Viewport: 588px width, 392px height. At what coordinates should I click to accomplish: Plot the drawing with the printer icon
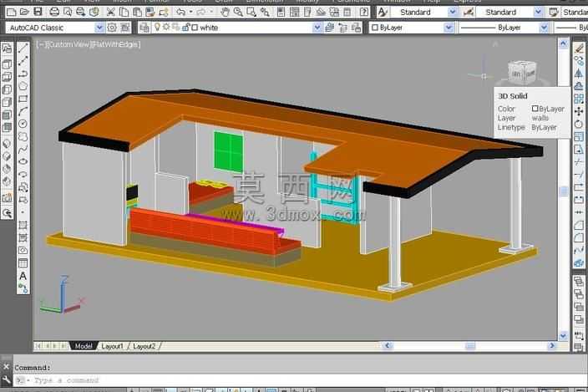tap(54, 13)
